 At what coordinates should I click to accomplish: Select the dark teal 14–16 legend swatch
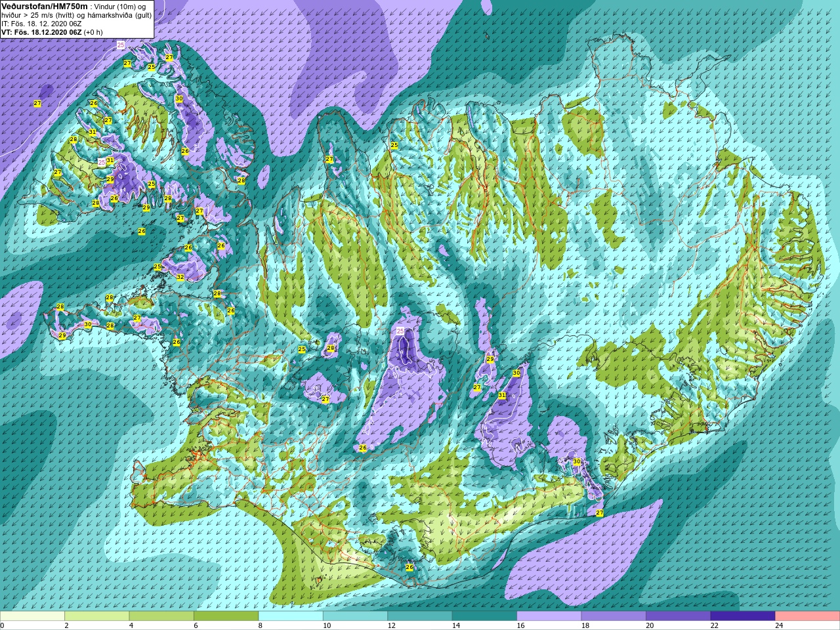click(x=484, y=616)
